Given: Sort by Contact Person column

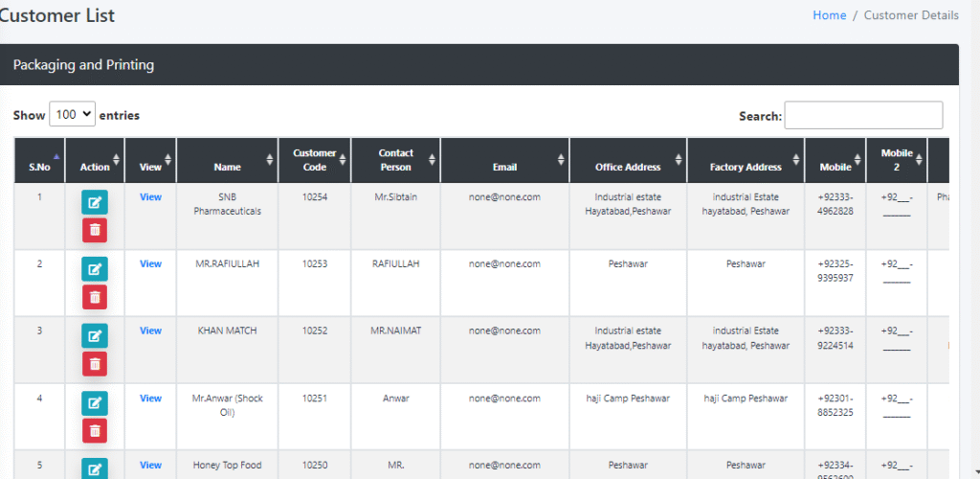Looking at the screenshot, I should [x=395, y=161].
